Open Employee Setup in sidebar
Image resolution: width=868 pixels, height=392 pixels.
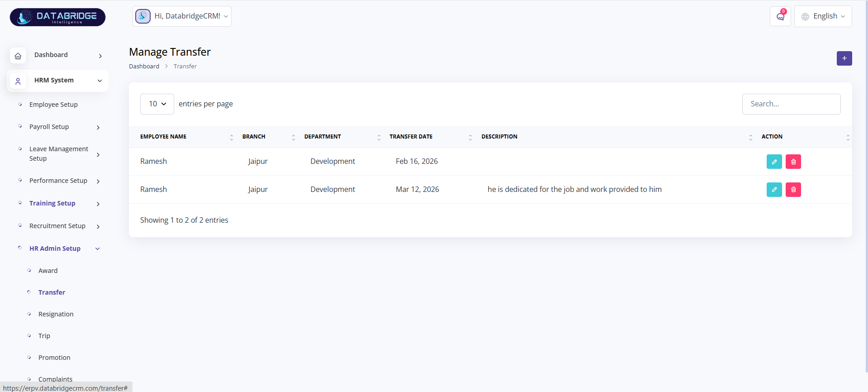[x=53, y=105]
